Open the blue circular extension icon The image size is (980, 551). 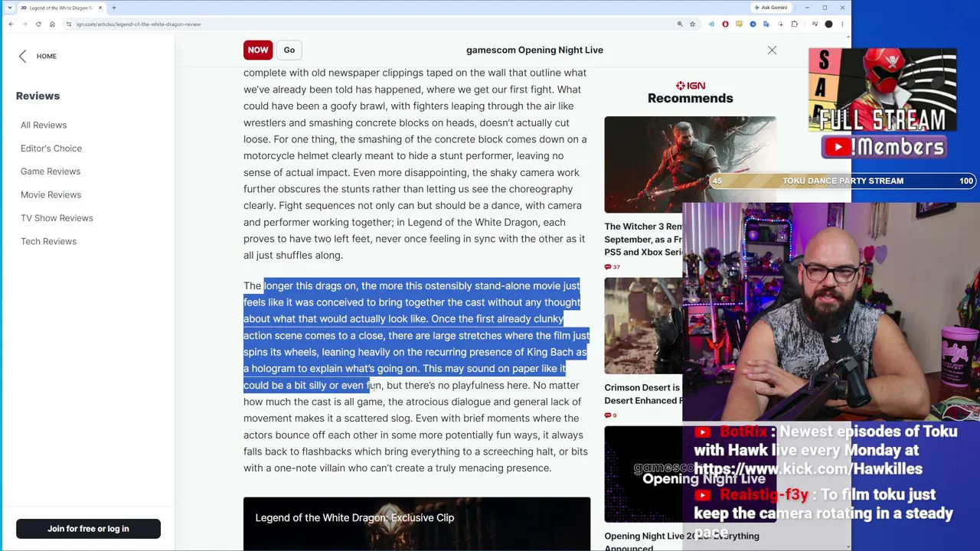[753, 24]
